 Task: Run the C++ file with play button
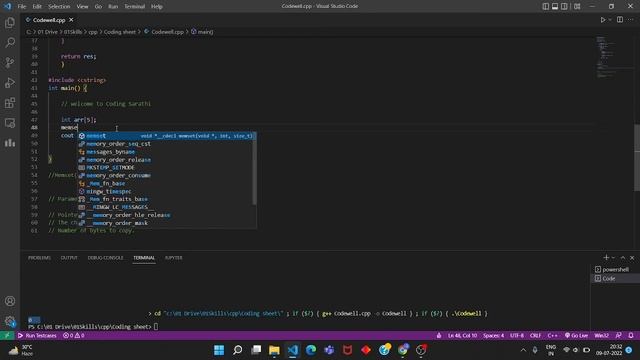602,20
